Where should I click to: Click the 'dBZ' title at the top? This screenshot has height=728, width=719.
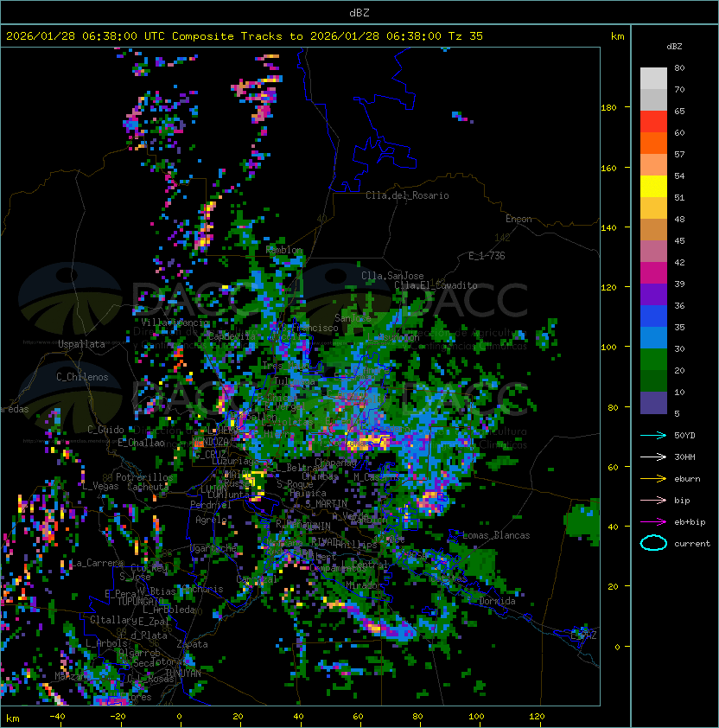point(359,13)
